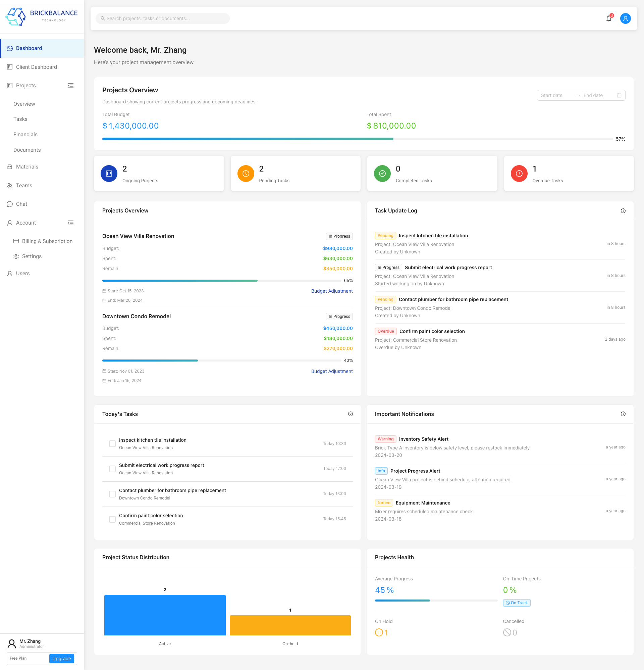The height and width of the screenshot is (670, 644).
Task: Click Mr. Zhang profile icon in sidebar
Action: pos(12,644)
